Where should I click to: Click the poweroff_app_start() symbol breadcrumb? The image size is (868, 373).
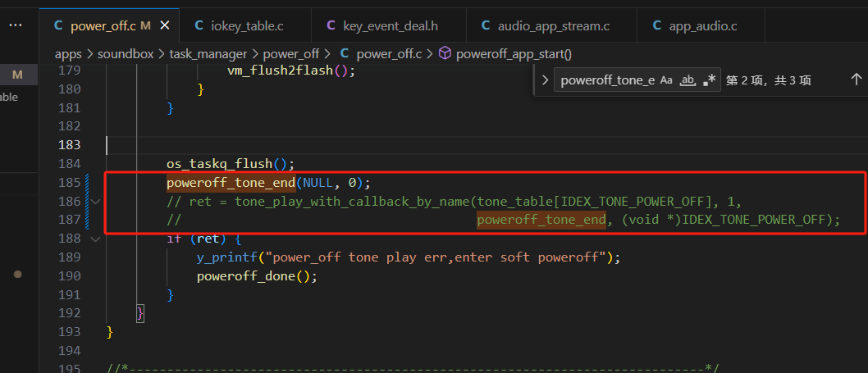coord(514,53)
